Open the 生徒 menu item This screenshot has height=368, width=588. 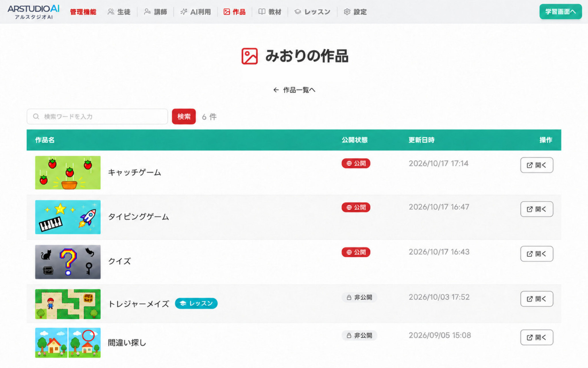point(119,12)
